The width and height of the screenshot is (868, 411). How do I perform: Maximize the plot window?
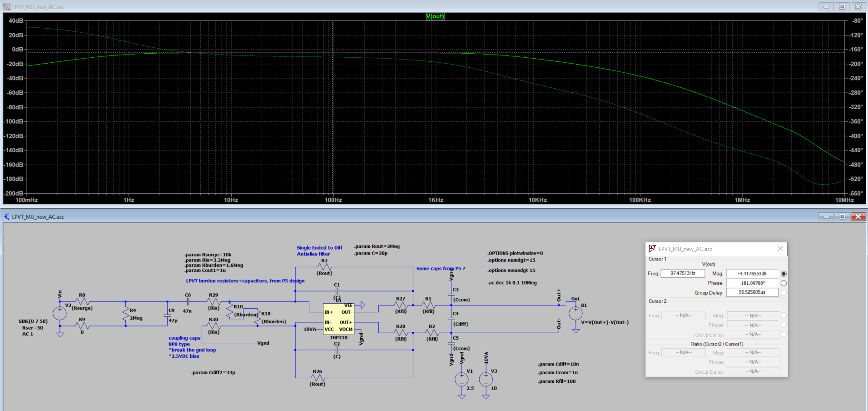tap(842, 7)
